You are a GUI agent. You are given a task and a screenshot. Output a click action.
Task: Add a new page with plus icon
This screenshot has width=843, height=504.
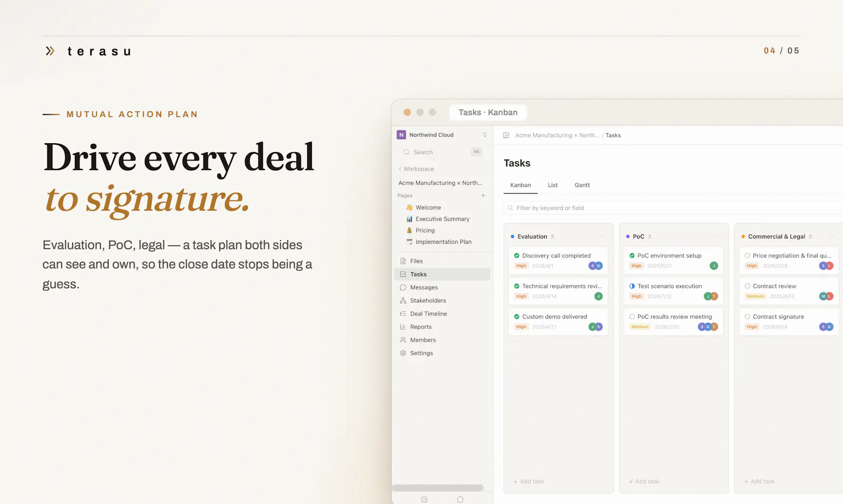[483, 195]
